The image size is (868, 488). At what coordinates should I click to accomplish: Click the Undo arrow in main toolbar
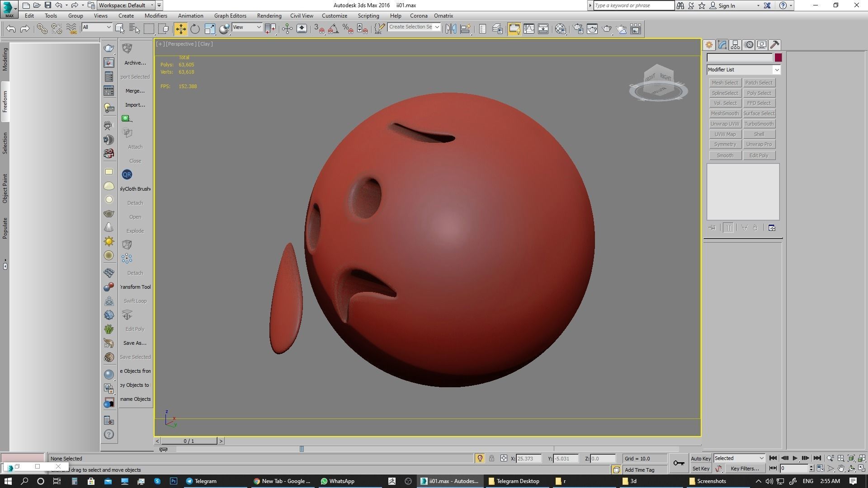tap(11, 29)
